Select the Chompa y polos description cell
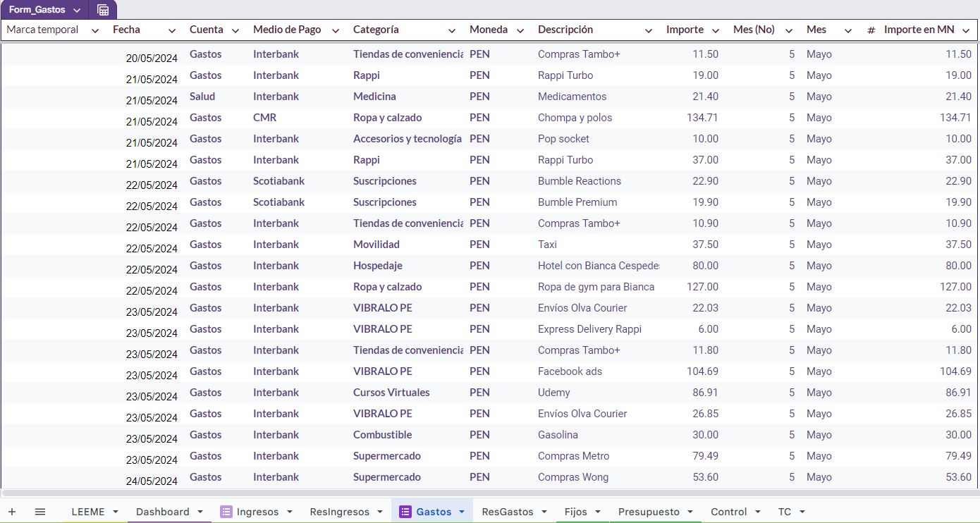980x523 pixels. tap(575, 118)
